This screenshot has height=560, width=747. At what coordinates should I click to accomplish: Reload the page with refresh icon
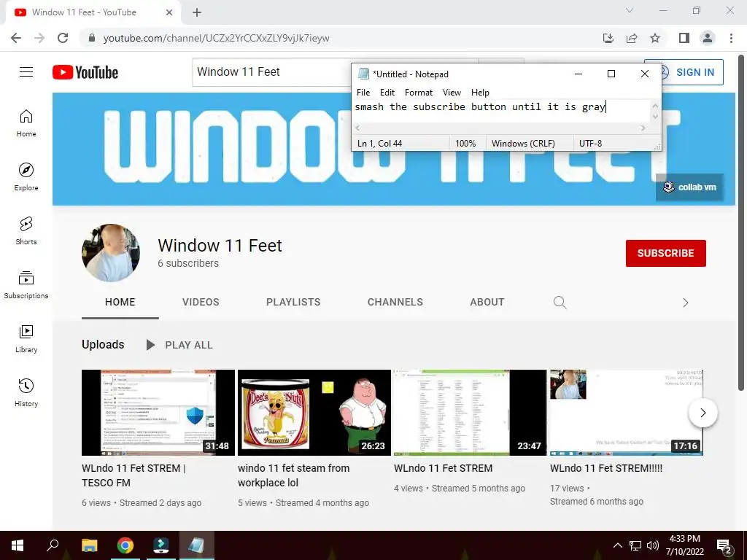click(63, 38)
